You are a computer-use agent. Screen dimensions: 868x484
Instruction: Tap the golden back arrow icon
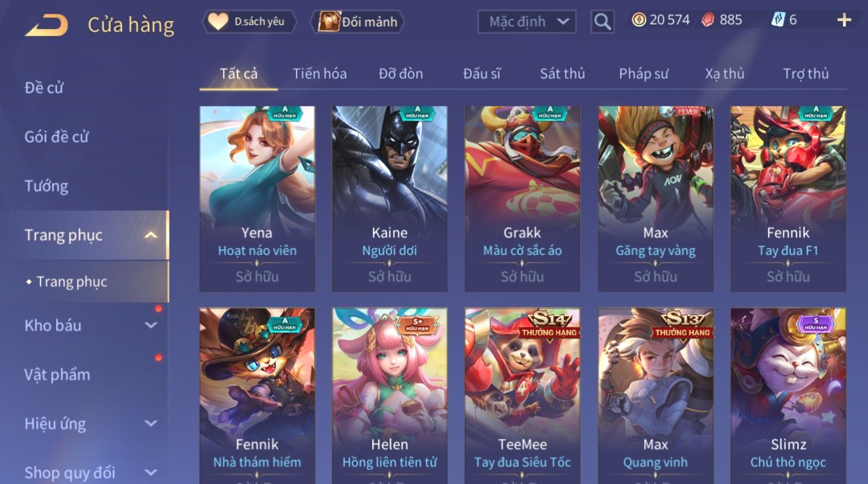tap(47, 25)
